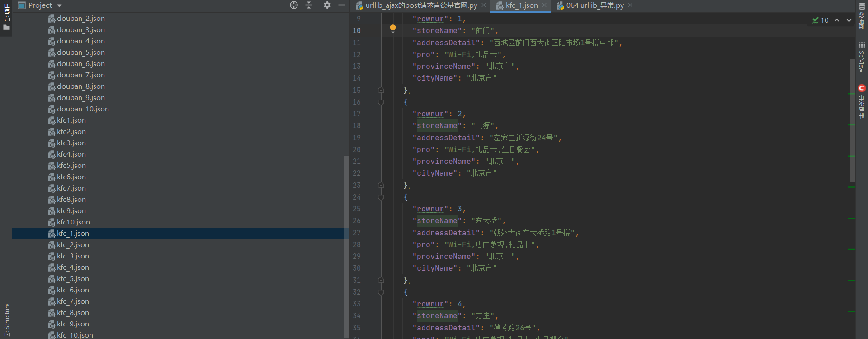Viewport: 868px width, 339px height.
Task: Click the "cityName" key on line 14
Action: [x=434, y=78]
